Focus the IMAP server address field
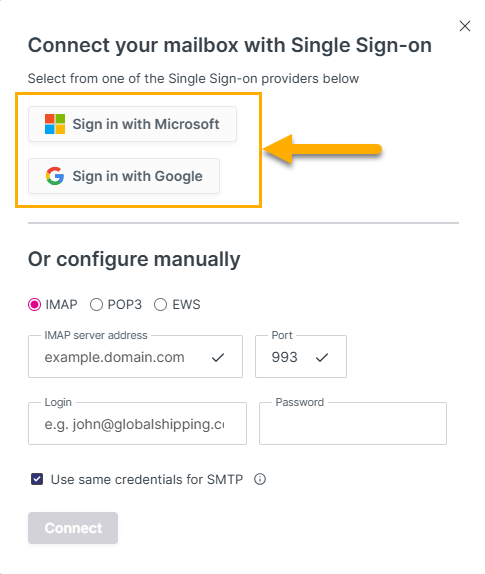Screen dimensions: 485x574 [x=135, y=357]
